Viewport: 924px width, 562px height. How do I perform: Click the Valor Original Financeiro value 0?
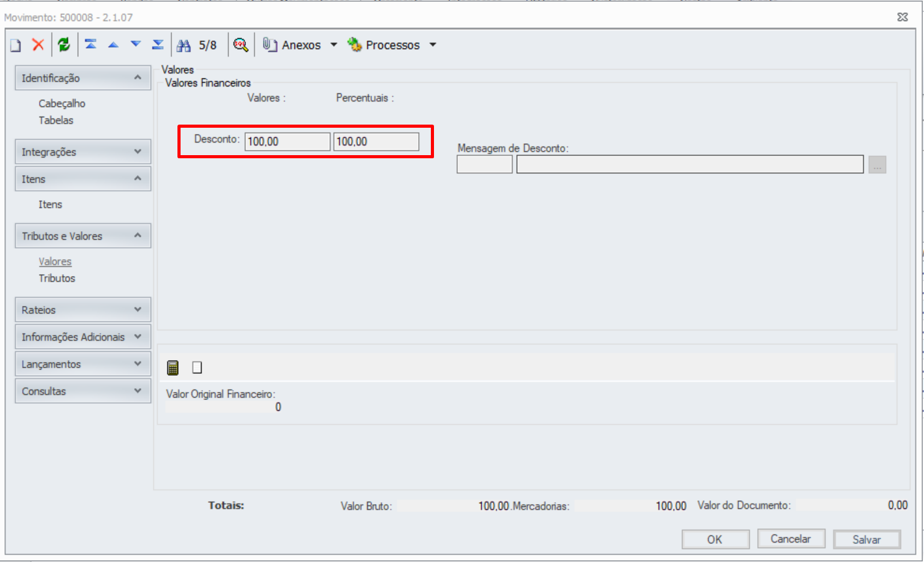(278, 407)
